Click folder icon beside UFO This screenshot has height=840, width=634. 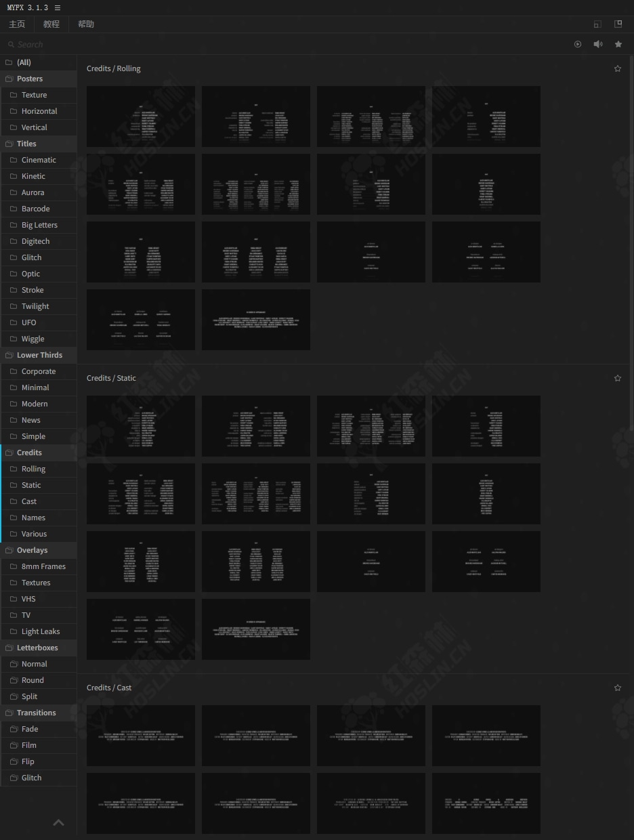[14, 322]
